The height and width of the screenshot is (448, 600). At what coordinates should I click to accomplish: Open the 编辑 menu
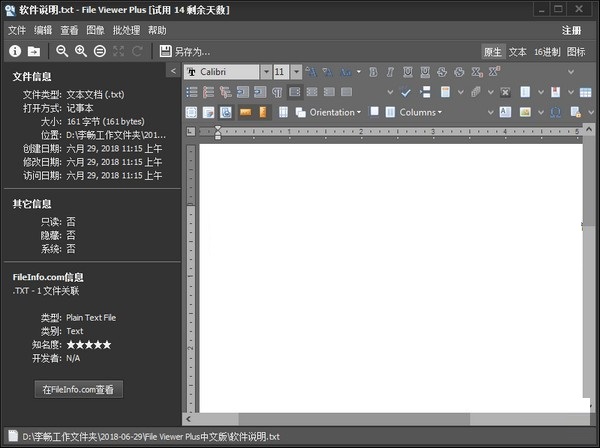(43, 30)
